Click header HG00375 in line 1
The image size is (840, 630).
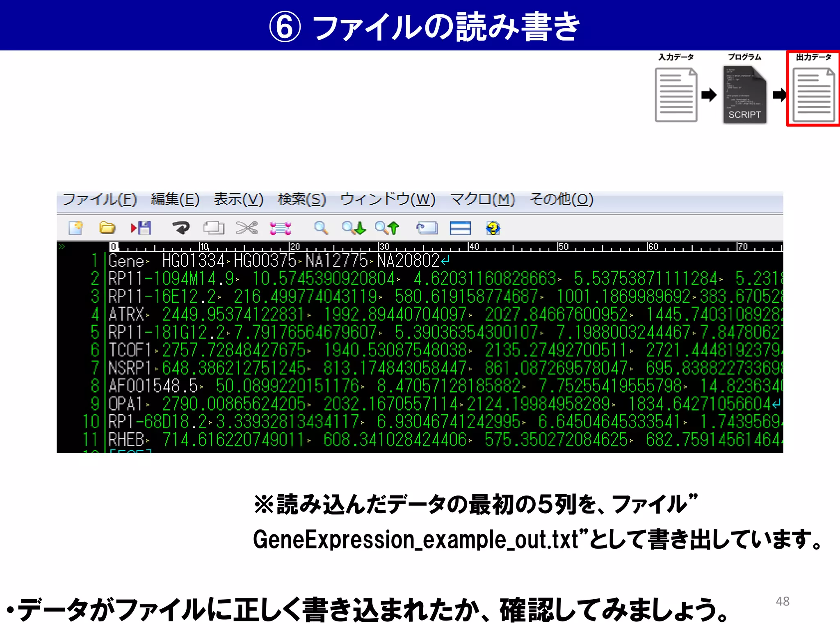[265, 261]
